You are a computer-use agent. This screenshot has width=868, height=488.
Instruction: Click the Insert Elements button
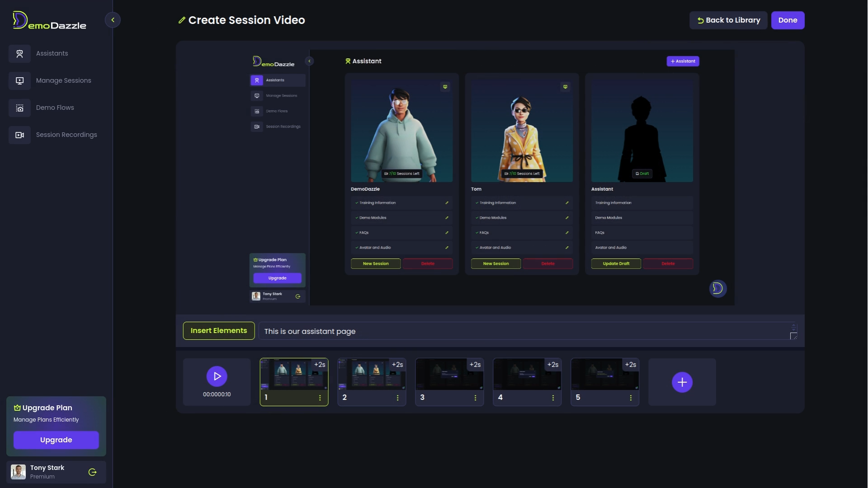(219, 331)
